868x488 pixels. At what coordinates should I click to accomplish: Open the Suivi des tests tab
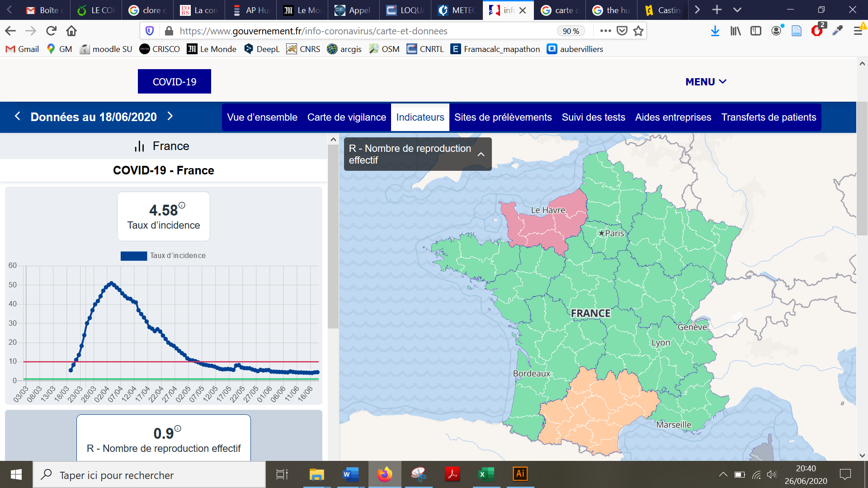[x=593, y=117]
